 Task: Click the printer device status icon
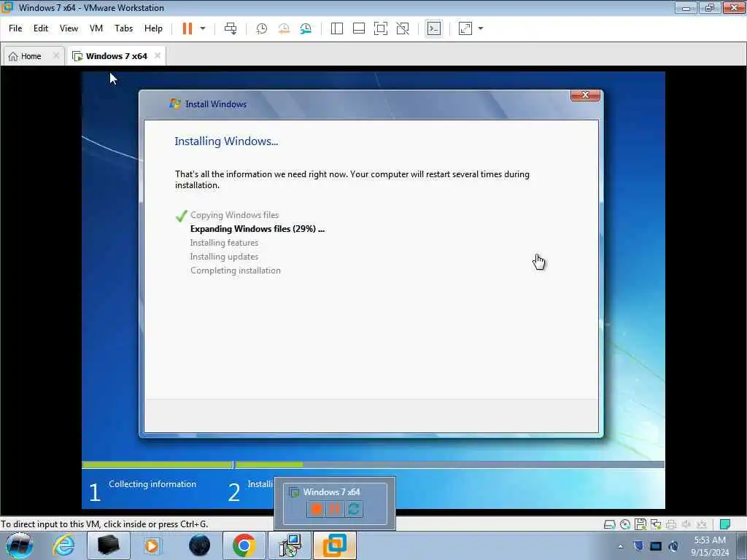click(x=671, y=524)
